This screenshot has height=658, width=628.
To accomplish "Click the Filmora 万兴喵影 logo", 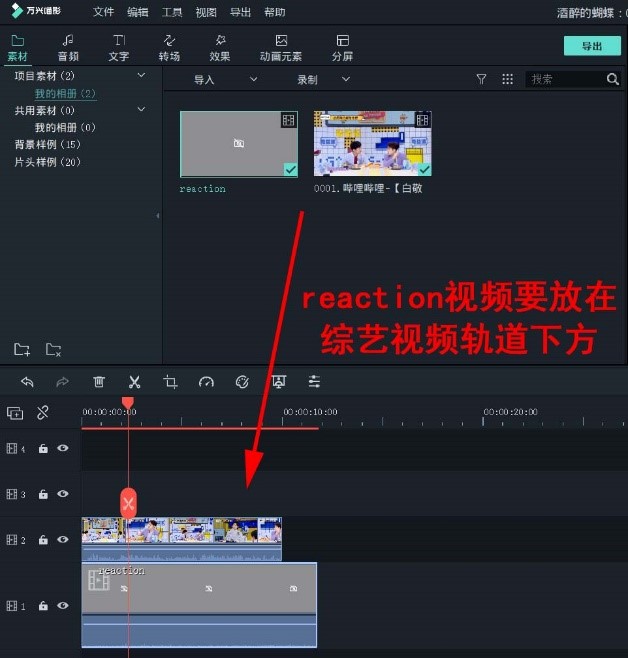I will pos(36,11).
